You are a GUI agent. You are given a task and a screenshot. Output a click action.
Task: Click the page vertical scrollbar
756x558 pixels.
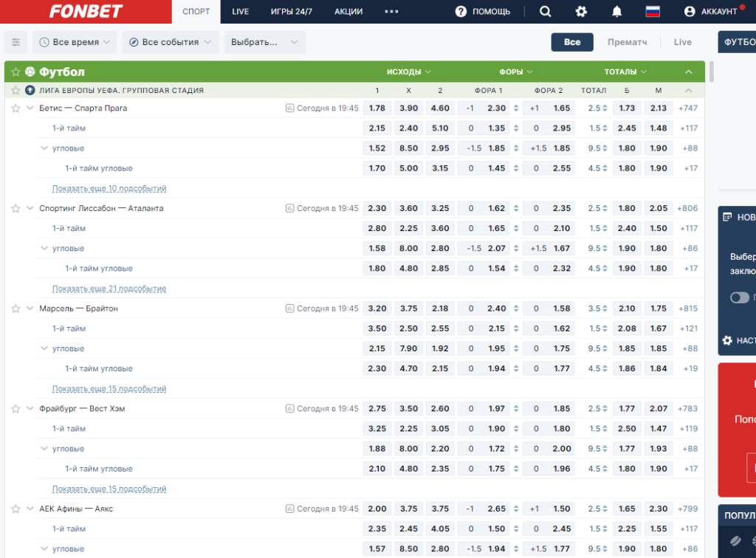pyautogui.click(x=711, y=72)
